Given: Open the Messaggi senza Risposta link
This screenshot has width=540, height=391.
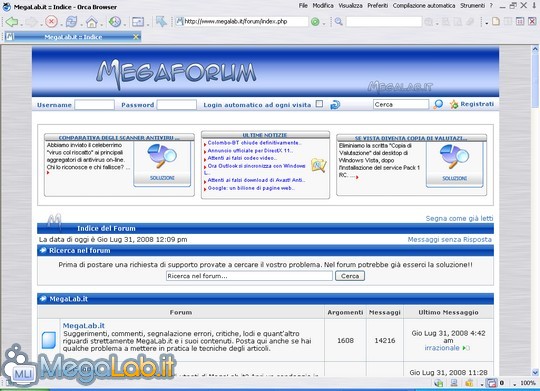Looking at the screenshot, I should tap(449, 239).
